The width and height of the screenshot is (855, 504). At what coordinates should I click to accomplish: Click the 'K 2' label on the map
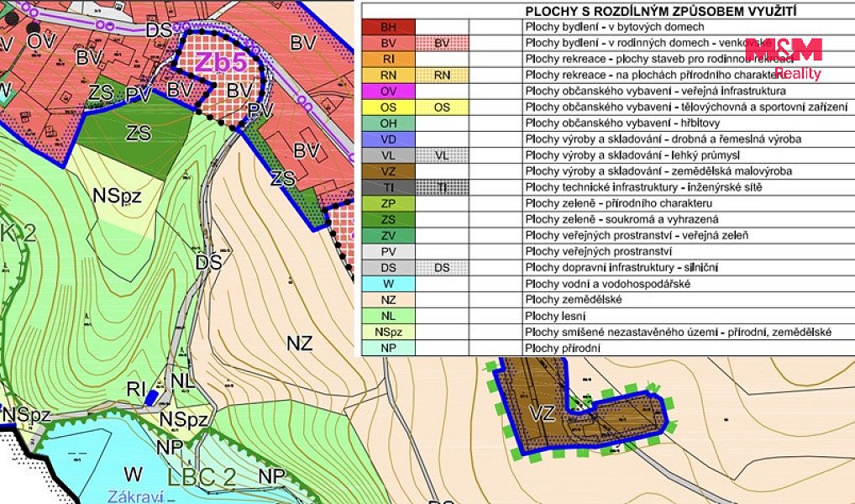point(18,234)
